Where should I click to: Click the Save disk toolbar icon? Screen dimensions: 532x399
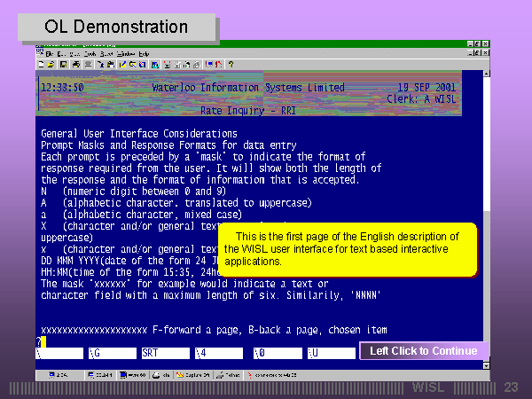coord(61,65)
